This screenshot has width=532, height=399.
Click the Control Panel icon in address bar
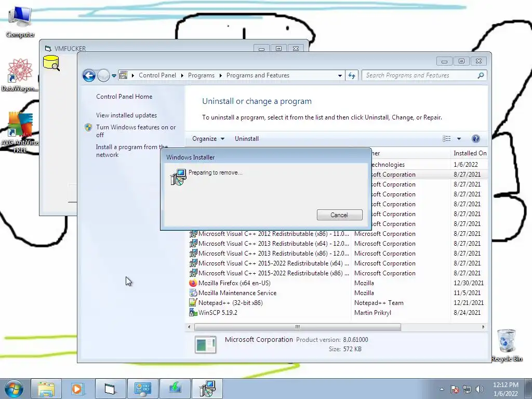[x=124, y=75]
